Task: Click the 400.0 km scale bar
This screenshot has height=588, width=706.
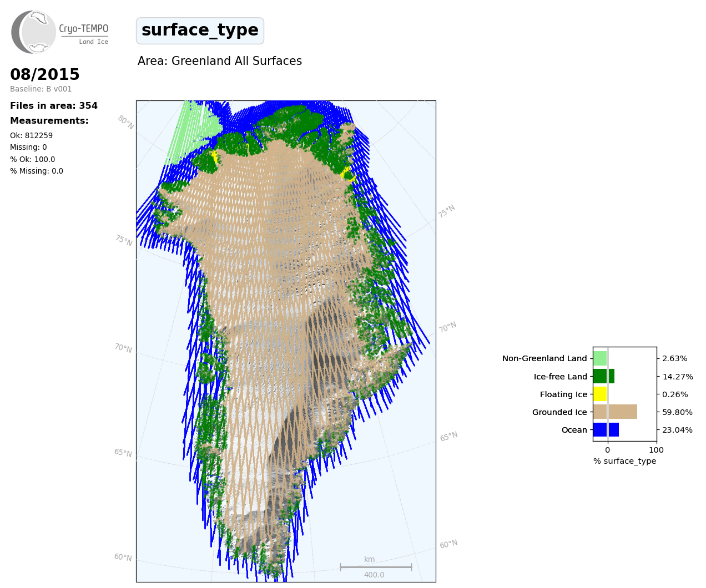Action: click(x=376, y=567)
